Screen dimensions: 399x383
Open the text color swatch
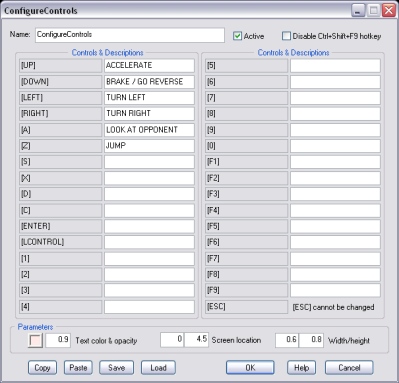(x=35, y=341)
